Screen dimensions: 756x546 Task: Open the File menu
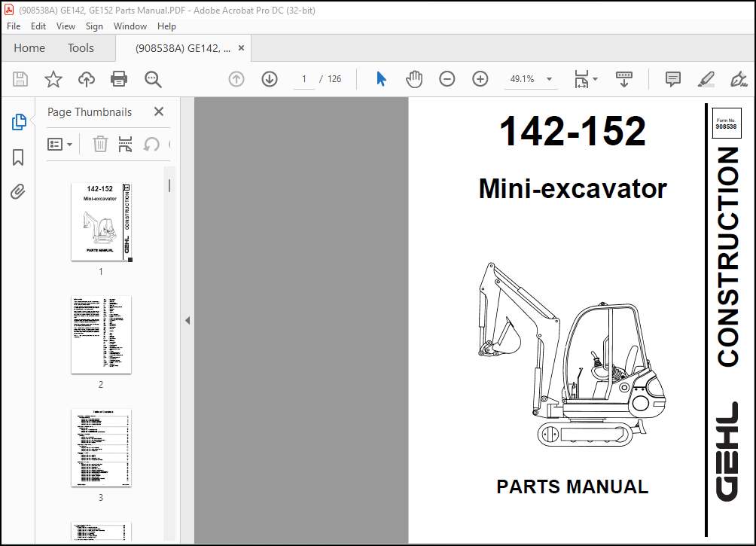(14, 26)
